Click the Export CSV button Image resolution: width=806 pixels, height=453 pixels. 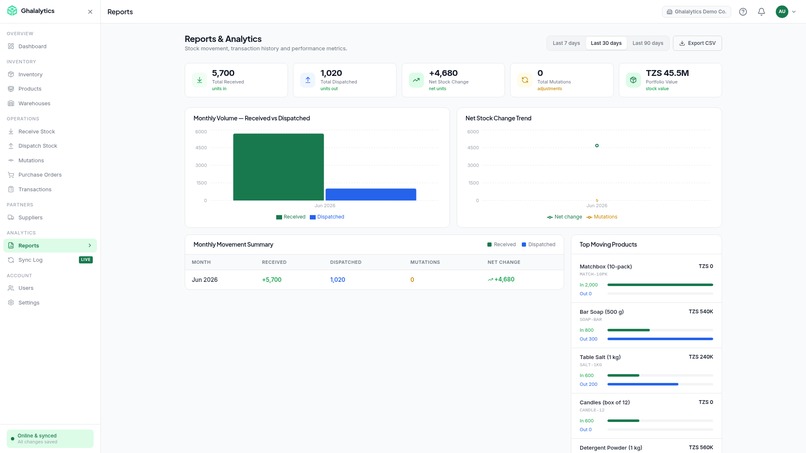coord(698,43)
